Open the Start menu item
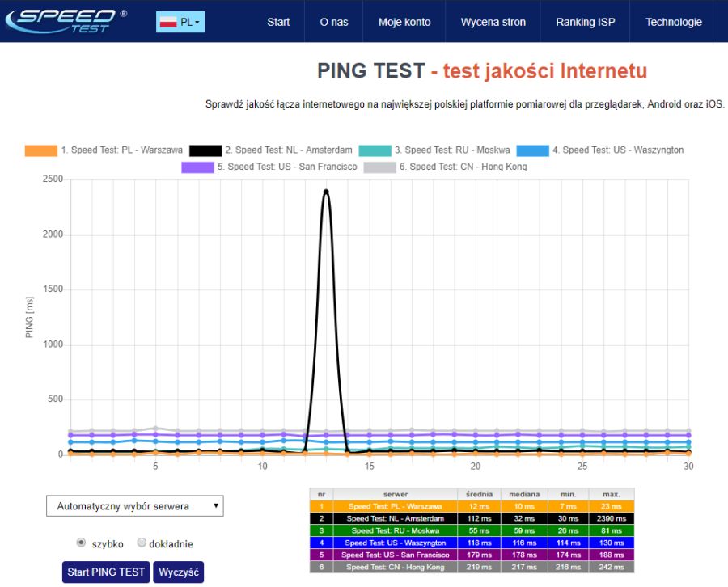This screenshot has height=587, width=728. 278,22
